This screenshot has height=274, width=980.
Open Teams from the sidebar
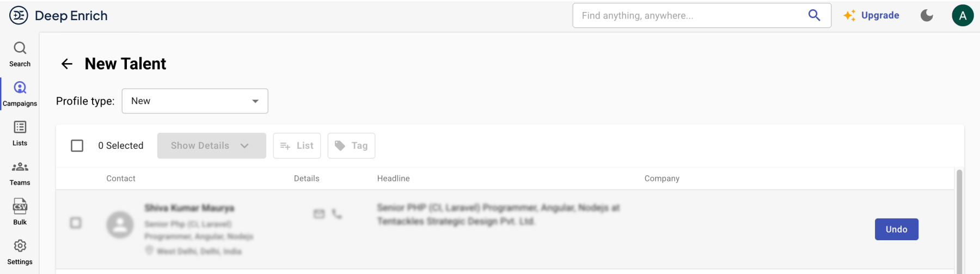[x=20, y=173]
